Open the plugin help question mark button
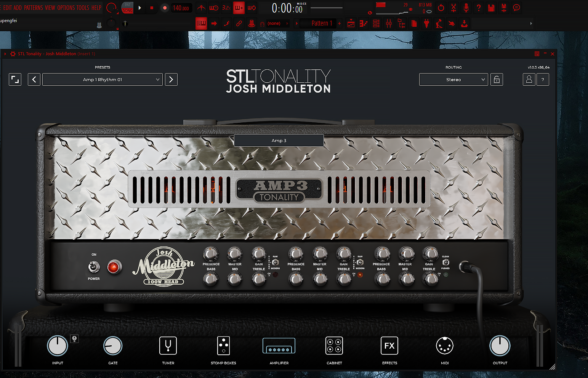Viewport: 588px width, 378px height. click(543, 80)
